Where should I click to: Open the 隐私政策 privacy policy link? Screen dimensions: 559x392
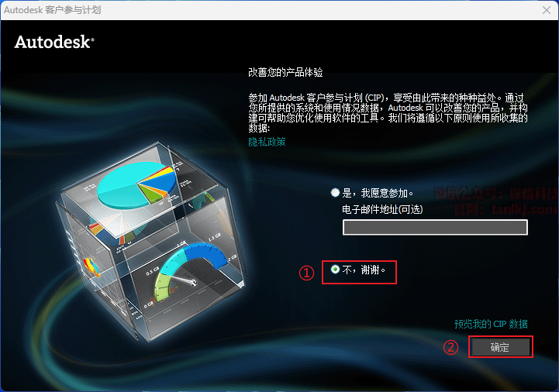[267, 142]
